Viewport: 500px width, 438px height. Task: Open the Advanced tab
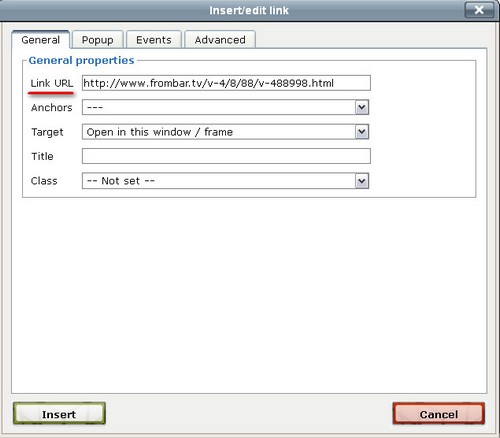pyautogui.click(x=220, y=40)
